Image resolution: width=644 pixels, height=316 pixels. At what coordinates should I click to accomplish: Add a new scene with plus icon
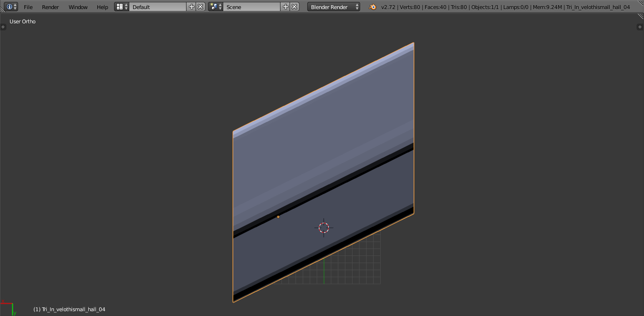pos(286,7)
